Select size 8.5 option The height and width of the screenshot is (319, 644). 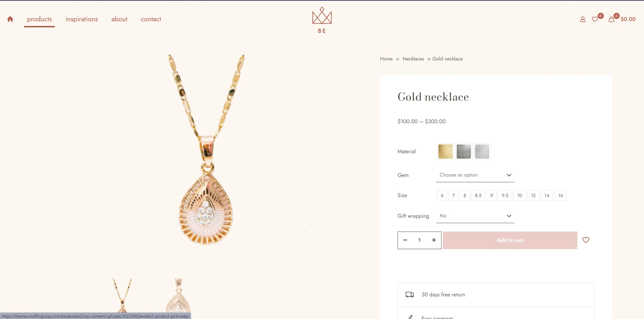coord(478,195)
